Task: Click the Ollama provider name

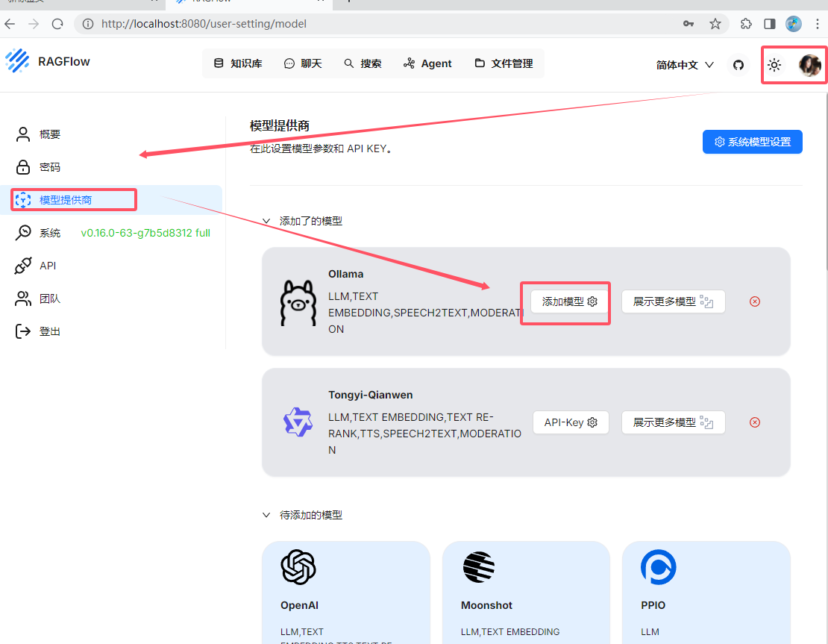Action: [x=346, y=274]
